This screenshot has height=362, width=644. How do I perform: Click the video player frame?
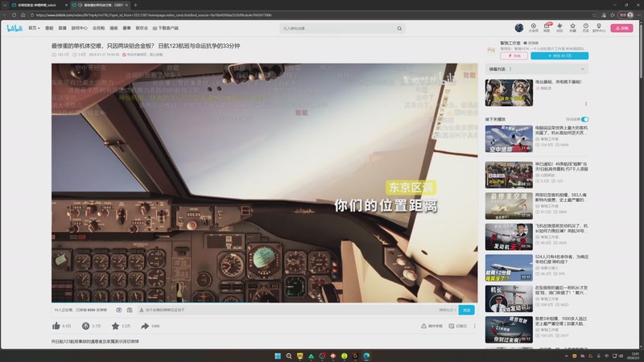pyautogui.click(x=265, y=183)
